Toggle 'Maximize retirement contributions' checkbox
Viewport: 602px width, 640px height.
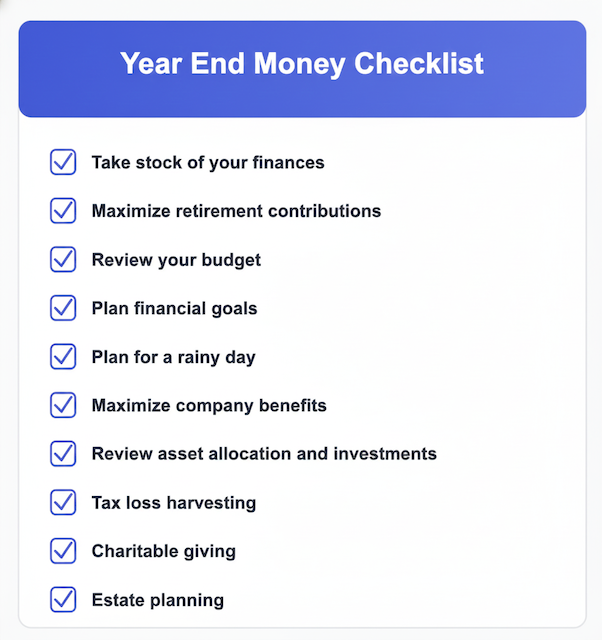tap(63, 211)
